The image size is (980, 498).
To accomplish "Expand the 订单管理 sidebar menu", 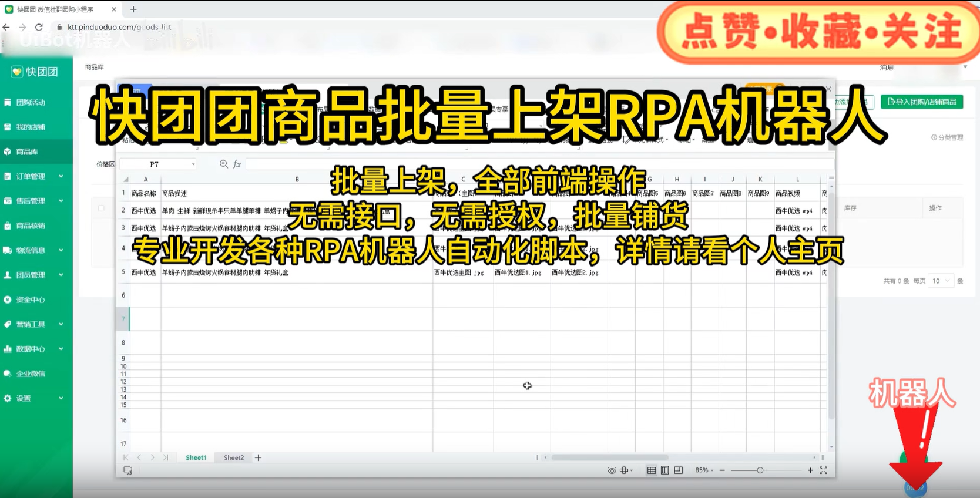I will pyautogui.click(x=35, y=176).
